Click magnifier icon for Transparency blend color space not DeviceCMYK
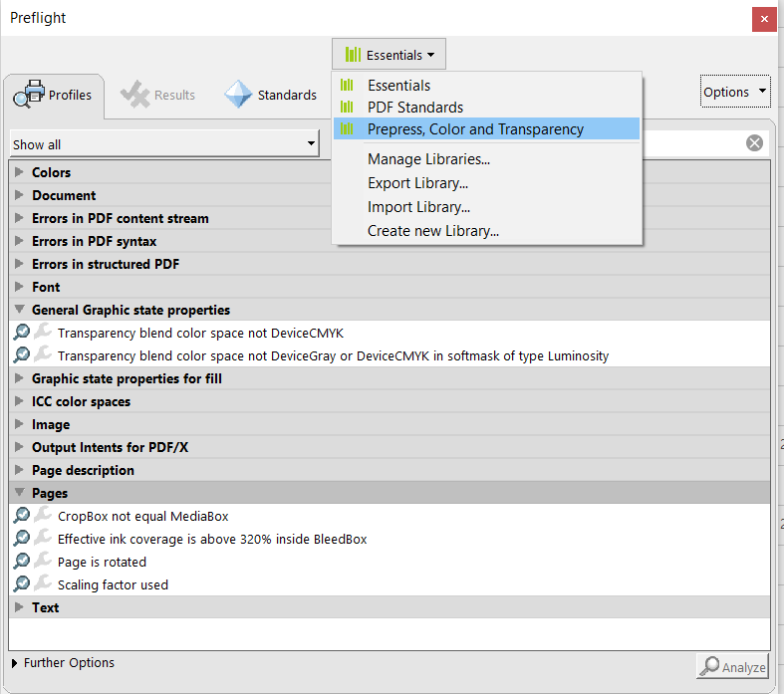The height and width of the screenshot is (694, 784). 22,332
